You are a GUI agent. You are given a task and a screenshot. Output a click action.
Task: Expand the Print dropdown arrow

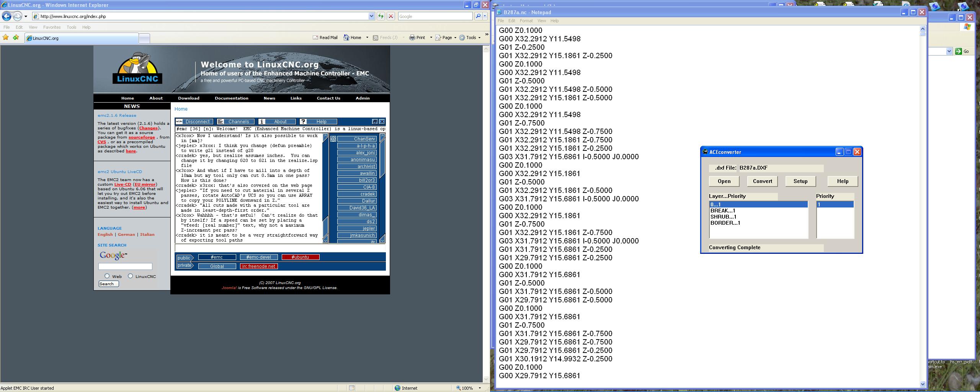(x=431, y=38)
